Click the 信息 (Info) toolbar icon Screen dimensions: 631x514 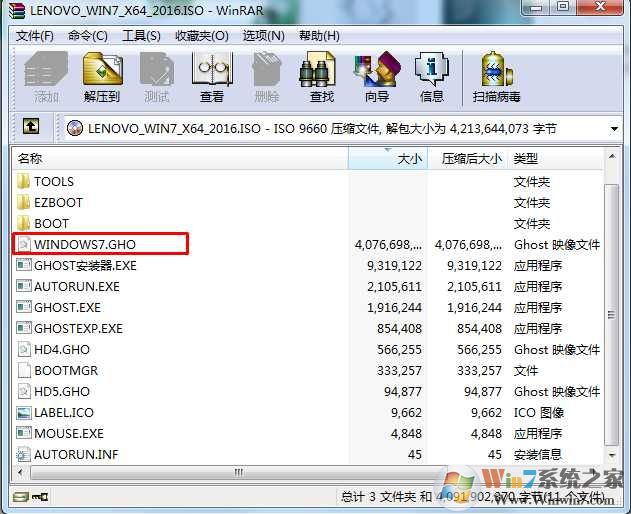click(432, 77)
